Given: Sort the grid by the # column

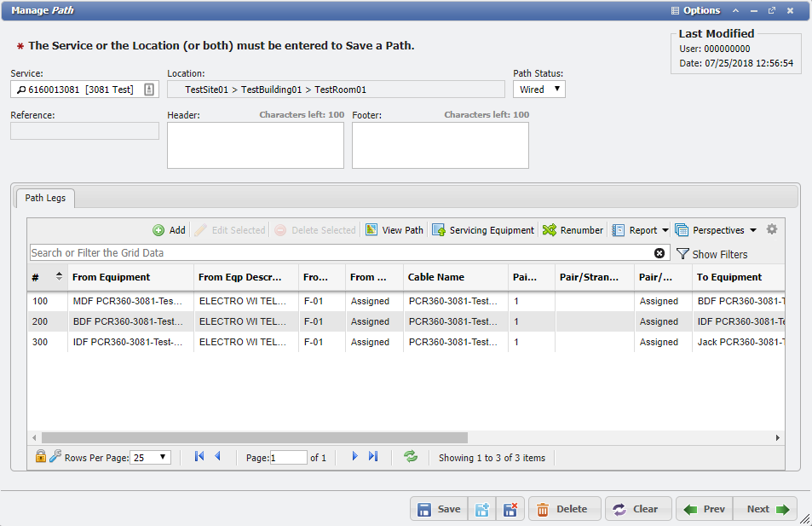Looking at the screenshot, I should (x=59, y=276).
